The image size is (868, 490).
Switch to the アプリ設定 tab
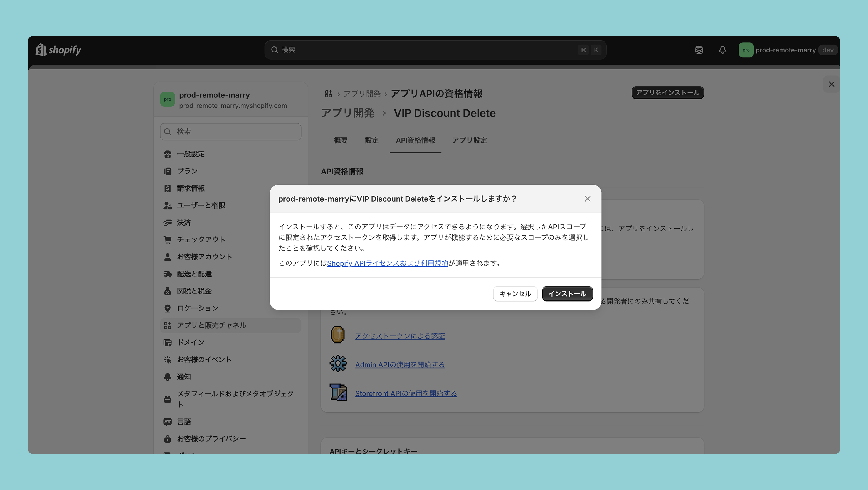pos(469,140)
